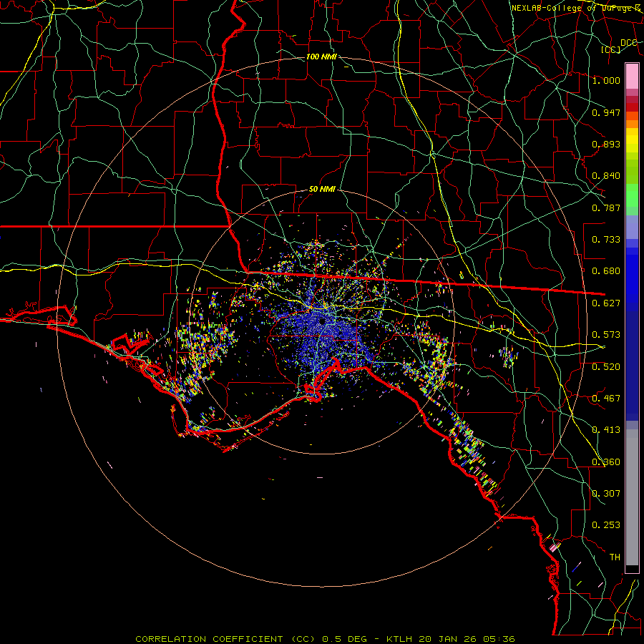
Task: Click the DCC label above the color scale
Action: [x=628, y=43]
